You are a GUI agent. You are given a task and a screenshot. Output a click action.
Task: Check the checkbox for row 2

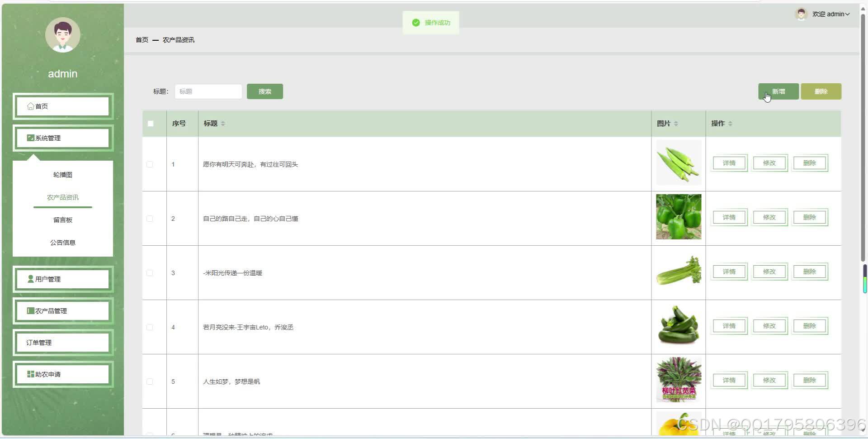point(150,219)
